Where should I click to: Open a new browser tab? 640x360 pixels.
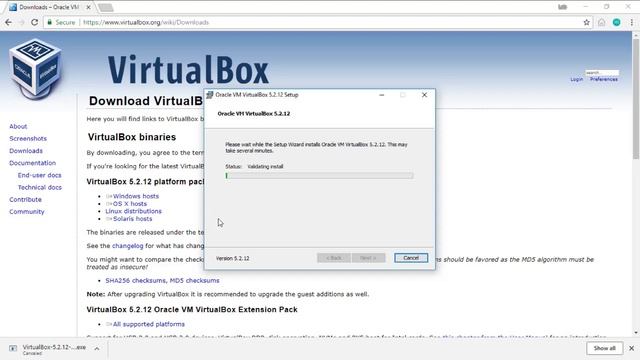tap(106, 7)
